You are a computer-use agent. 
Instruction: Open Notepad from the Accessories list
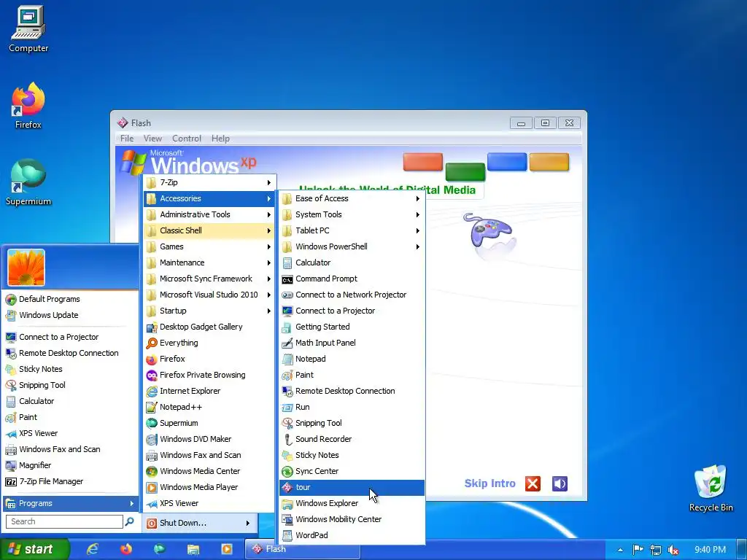pos(352,359)
